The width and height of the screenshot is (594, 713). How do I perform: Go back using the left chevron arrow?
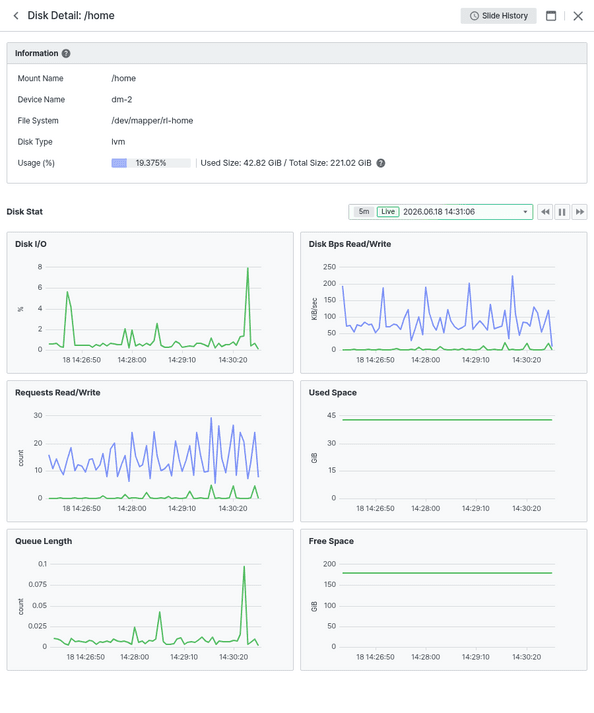pos(16,16)
